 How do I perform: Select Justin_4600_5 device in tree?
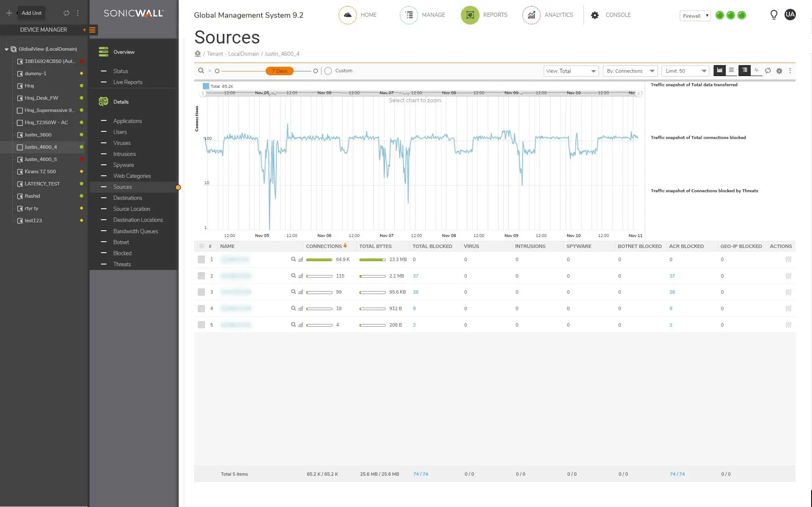coord(41,159)
